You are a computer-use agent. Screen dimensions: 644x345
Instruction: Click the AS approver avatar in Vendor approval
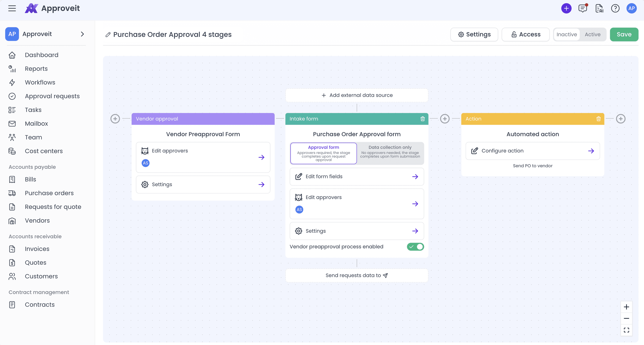tap(145, 163)
